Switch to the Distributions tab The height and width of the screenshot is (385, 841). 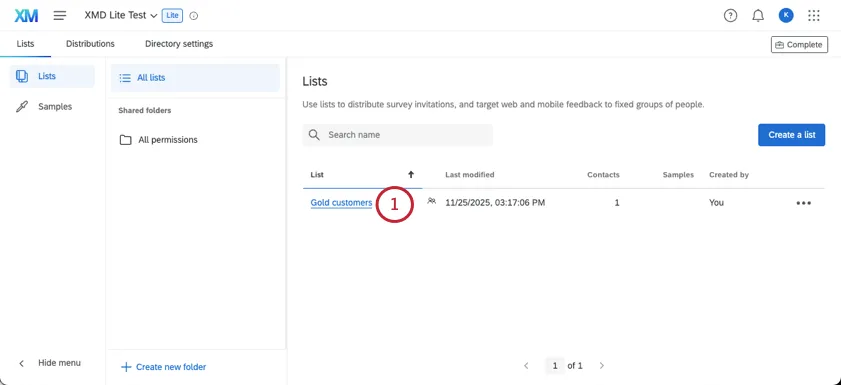click(x=90, y=44)
